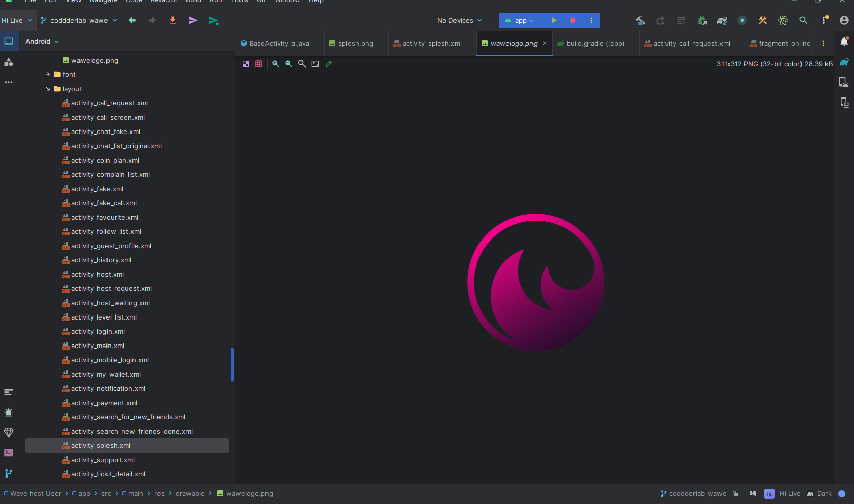Screen dimensions: 854x504
Task: Open the user account profile icon
Action: [x=844, y=20]
